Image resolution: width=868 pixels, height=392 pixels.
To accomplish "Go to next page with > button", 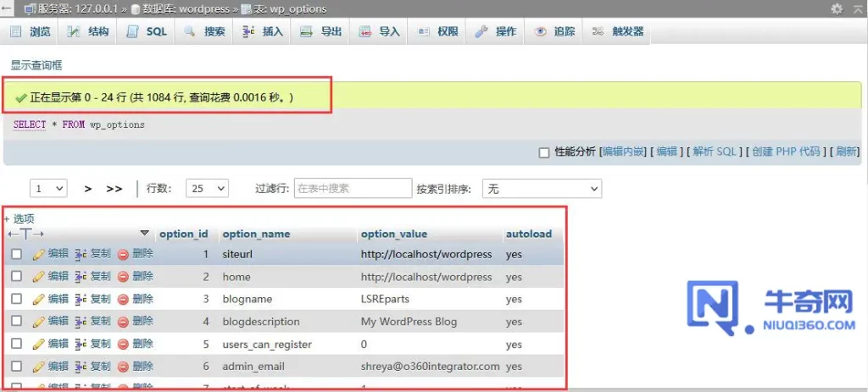I will pos(88,189).
